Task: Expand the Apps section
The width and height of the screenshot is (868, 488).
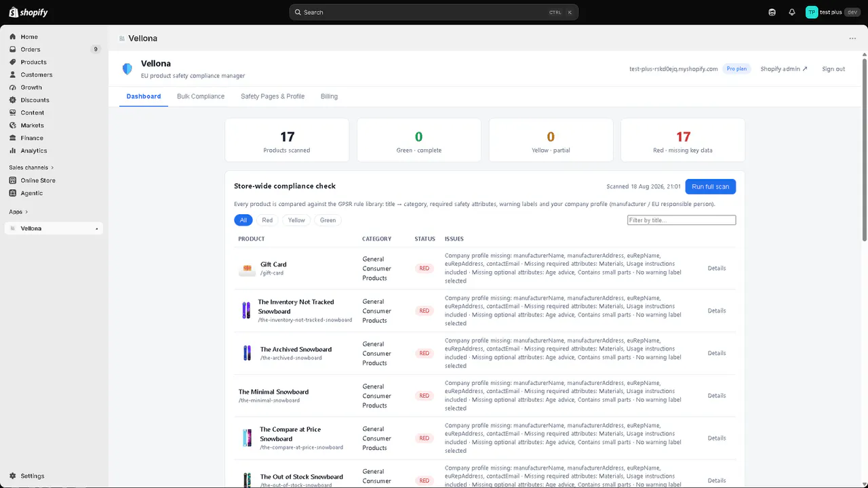Action: 18,212
